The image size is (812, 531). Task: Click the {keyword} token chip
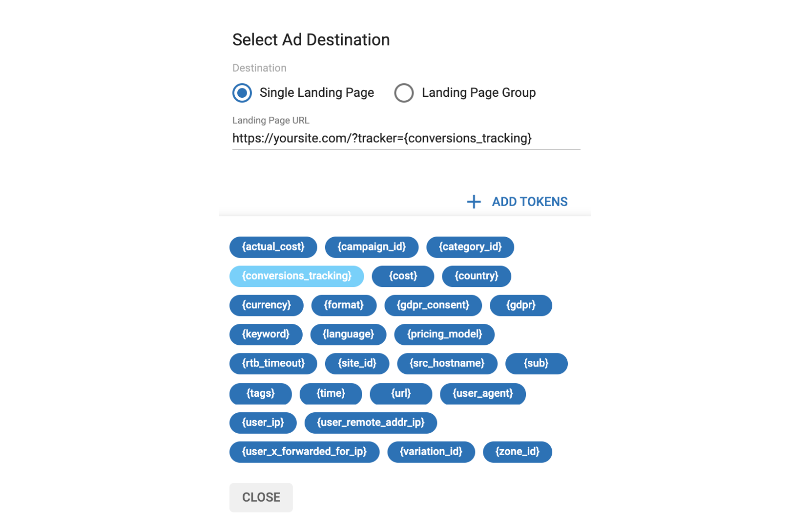pos(266,334)
